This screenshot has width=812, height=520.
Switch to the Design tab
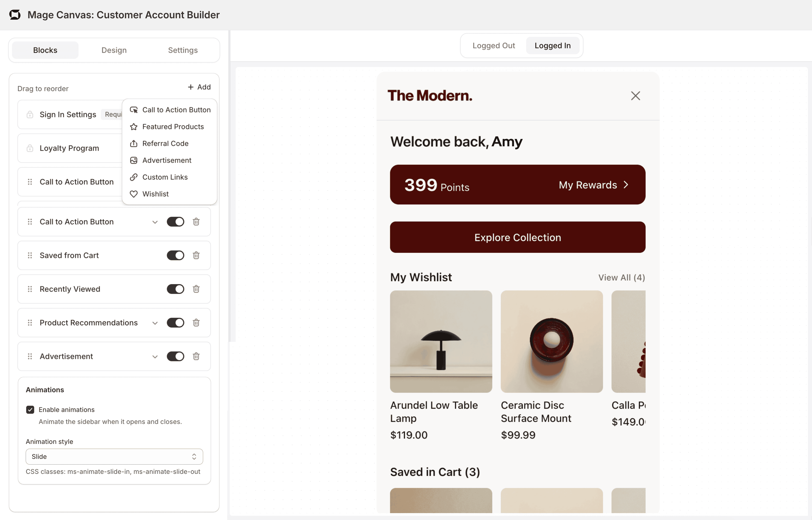114,50
